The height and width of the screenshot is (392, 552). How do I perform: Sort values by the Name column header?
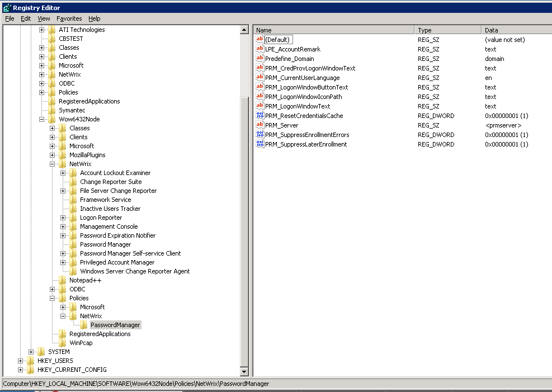click(334, 30)
